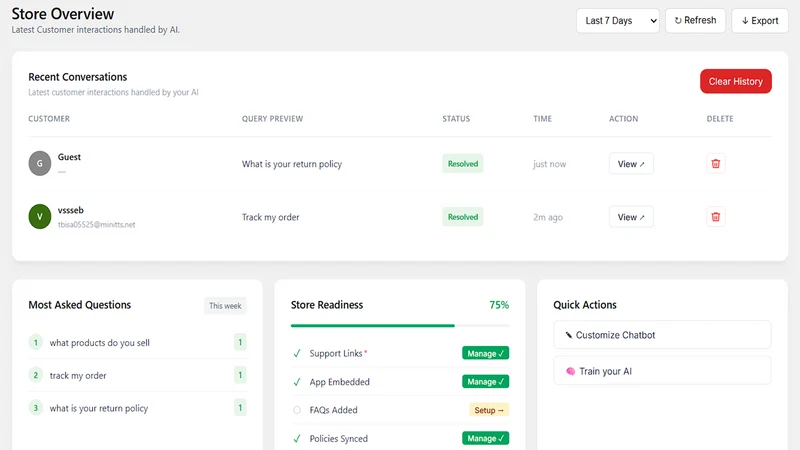Open the Last 7 Days dropdown
Image resolution: width=800 pixels, height=450 pixels.
click(x=617, y=21)
